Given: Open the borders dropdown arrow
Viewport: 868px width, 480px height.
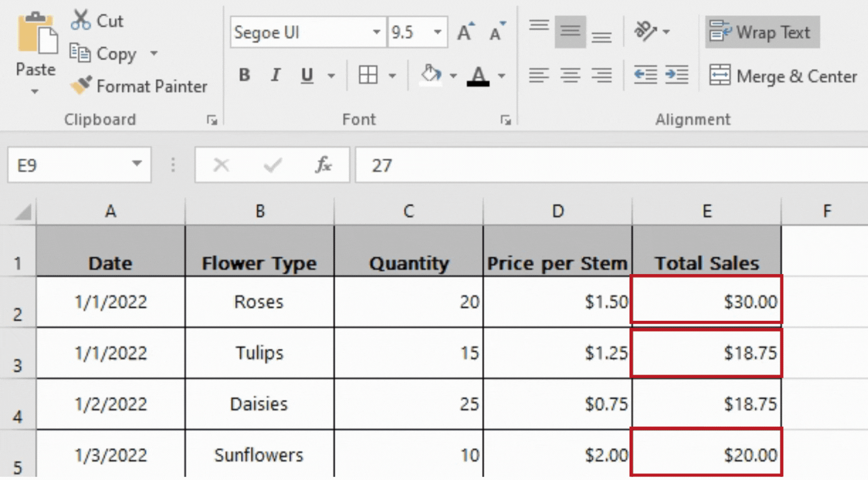Looking at the screenshot, I should pos(392,75).
